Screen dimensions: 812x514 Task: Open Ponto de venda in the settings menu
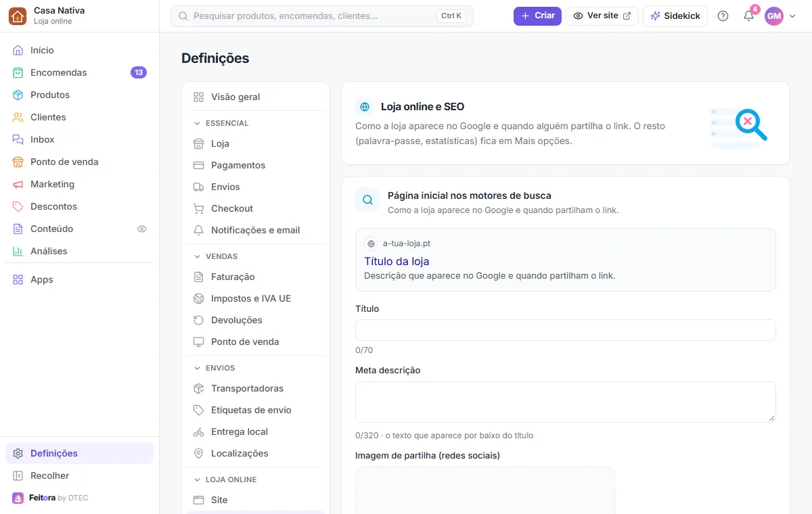[256, 342]
